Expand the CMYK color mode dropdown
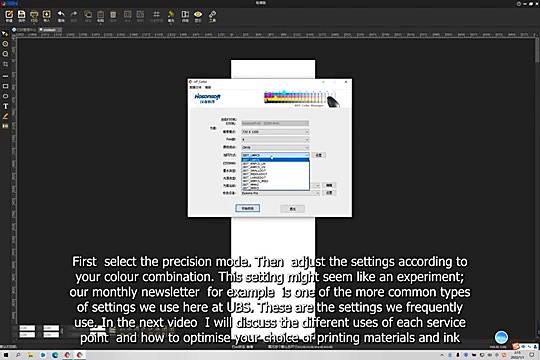This screenshot has height=360, width=540. click(x=275, y=147)
